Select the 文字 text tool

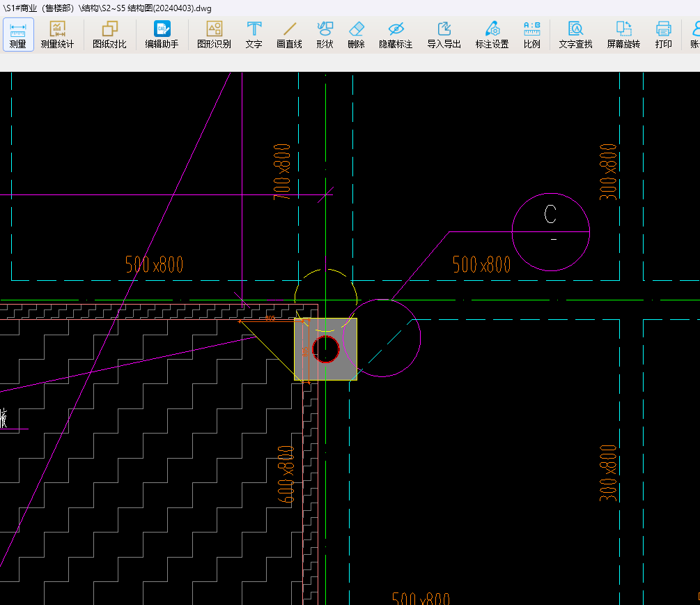(254, 35)
